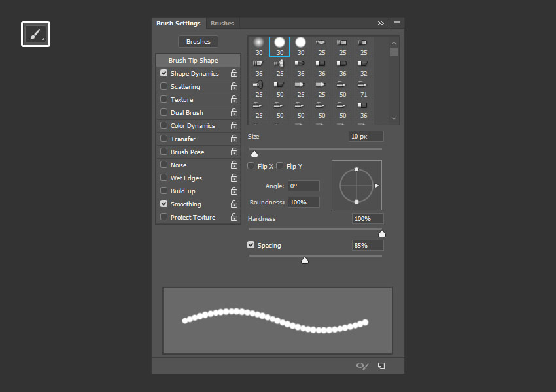Click the brush preset list scroll-down arrow
The height and width of the screenshot is (392, 556).
coord(394,118)
